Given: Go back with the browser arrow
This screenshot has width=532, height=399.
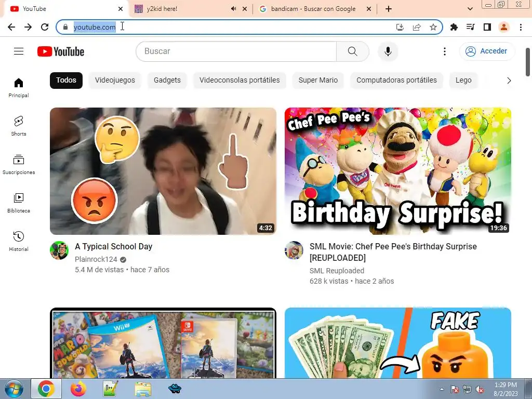Looking at the screenshot, I should [11, 27].
